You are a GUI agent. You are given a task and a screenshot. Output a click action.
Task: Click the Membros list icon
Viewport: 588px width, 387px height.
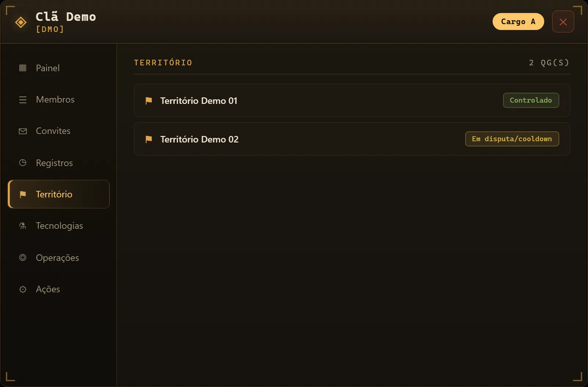pos(23,100)
